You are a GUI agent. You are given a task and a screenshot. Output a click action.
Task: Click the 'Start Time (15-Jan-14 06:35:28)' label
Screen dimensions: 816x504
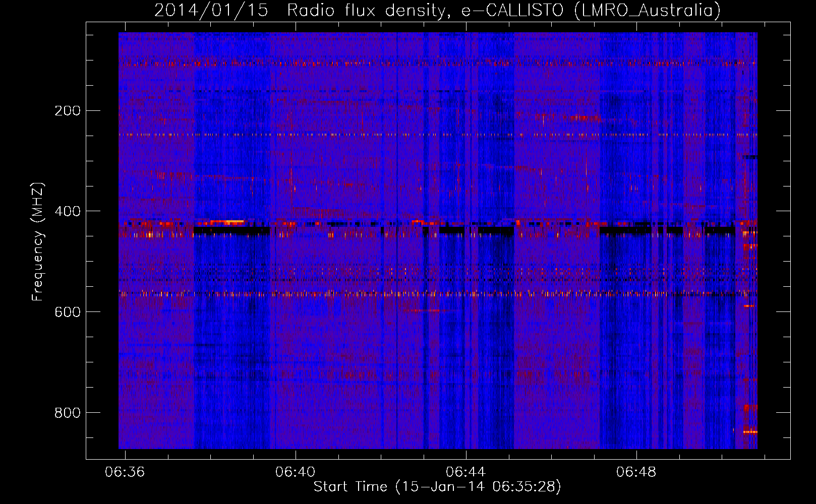click(x=437, y=487)
